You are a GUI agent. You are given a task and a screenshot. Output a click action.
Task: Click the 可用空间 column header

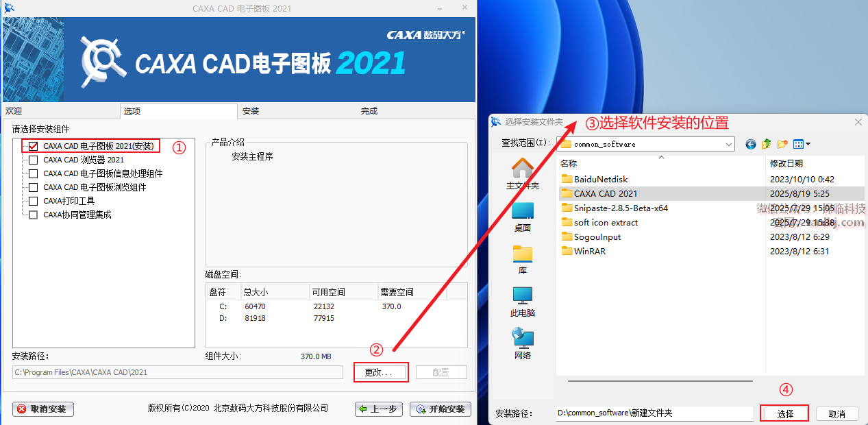[x=343, y=292]
